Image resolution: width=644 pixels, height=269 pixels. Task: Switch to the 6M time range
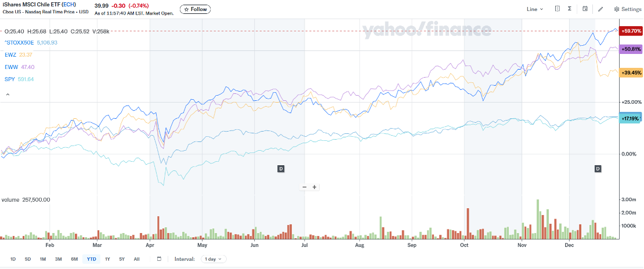click(x=74, y=259)
